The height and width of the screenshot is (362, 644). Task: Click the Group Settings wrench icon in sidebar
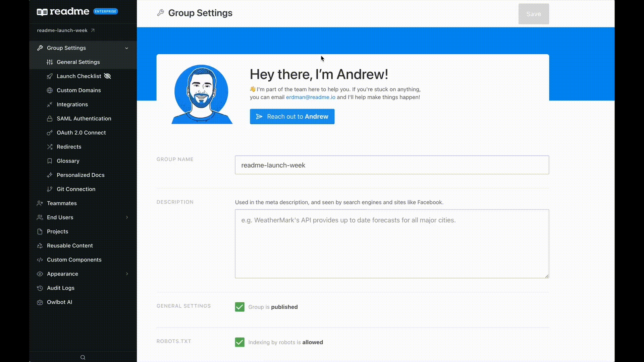coord(40,48)
